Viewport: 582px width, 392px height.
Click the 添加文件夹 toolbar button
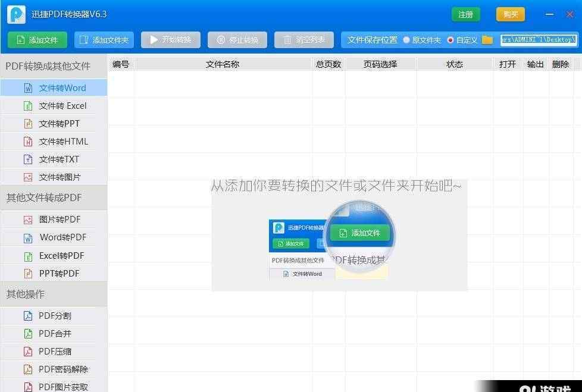[104, 40]
